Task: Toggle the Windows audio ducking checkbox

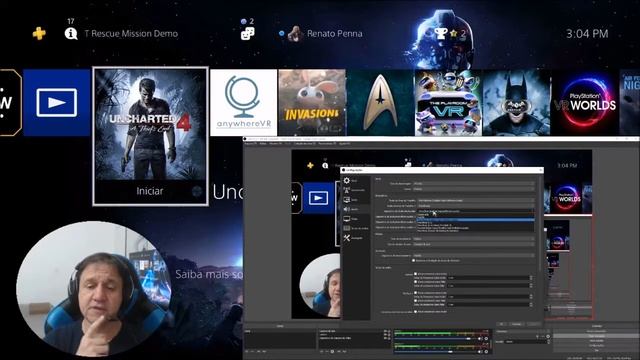Action: point(413,260)
